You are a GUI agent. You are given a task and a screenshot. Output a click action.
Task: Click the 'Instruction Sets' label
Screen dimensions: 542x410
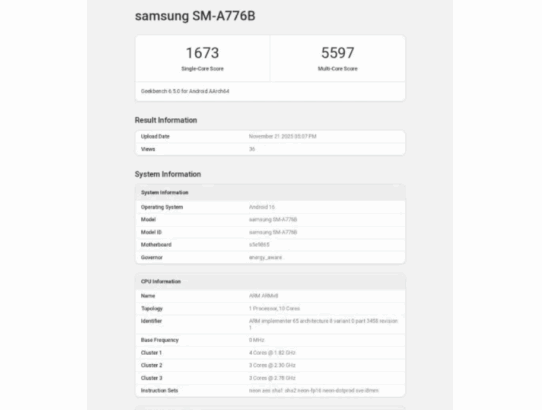coord(159,391)
